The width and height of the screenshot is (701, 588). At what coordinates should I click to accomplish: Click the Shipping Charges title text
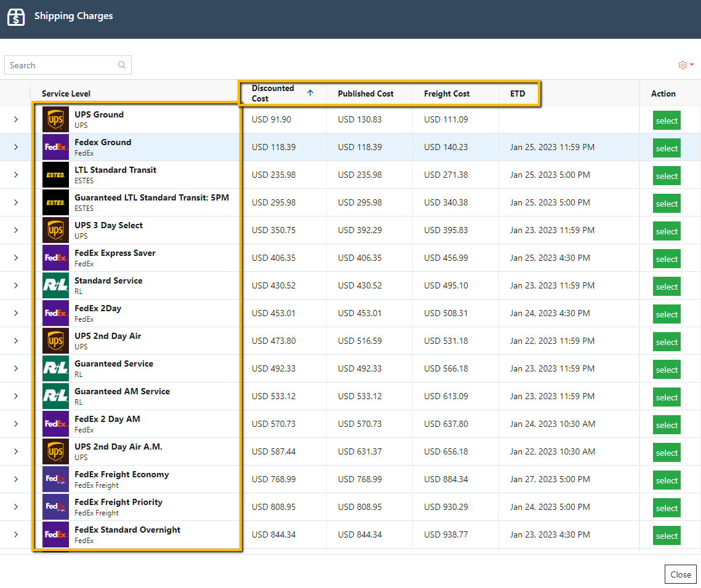pos(74,16)
